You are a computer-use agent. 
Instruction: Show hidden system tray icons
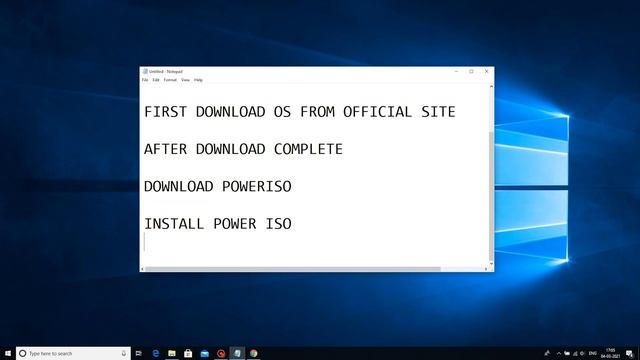point(559,353)
